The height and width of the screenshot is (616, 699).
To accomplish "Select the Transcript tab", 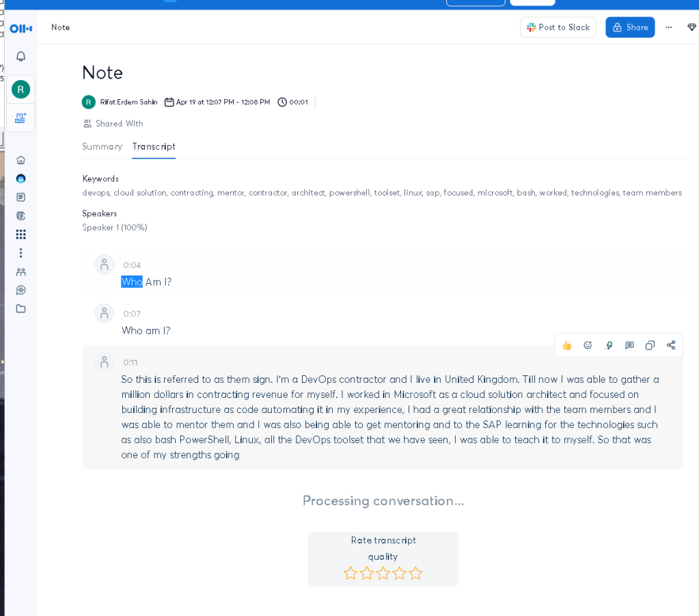I will pos(154,147).
